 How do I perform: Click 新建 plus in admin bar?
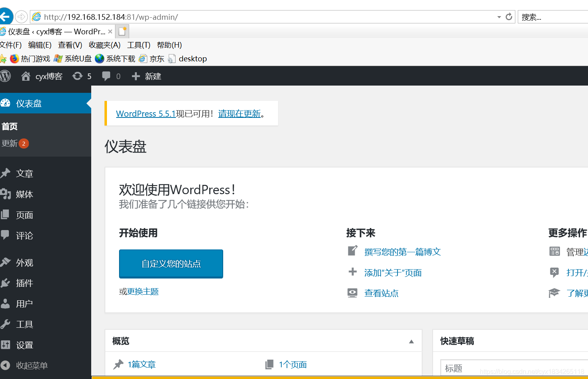click(146, 76)
